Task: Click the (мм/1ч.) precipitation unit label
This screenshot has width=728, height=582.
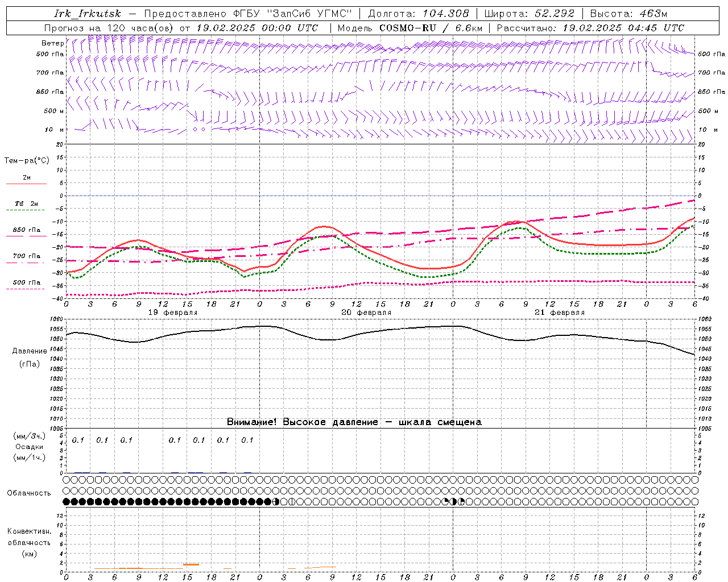Action: coord(30,458)
